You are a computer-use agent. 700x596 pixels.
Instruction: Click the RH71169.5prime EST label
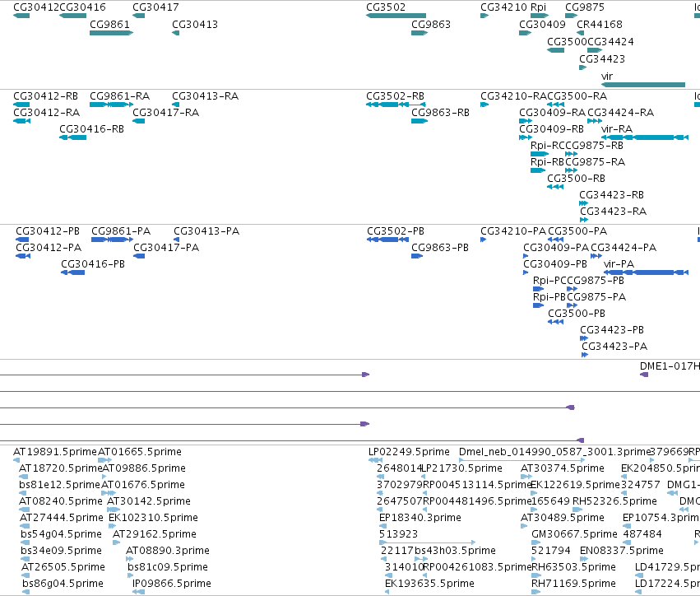click(x=573, y=584)
